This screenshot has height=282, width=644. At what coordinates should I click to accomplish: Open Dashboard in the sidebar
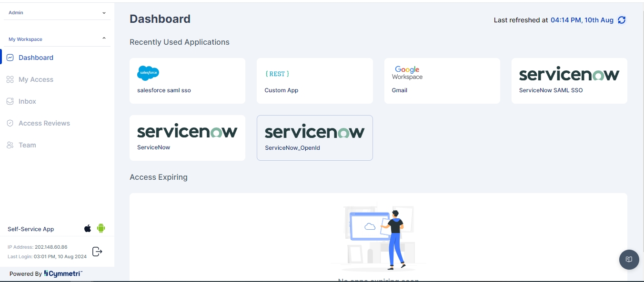tap(36, 58)
